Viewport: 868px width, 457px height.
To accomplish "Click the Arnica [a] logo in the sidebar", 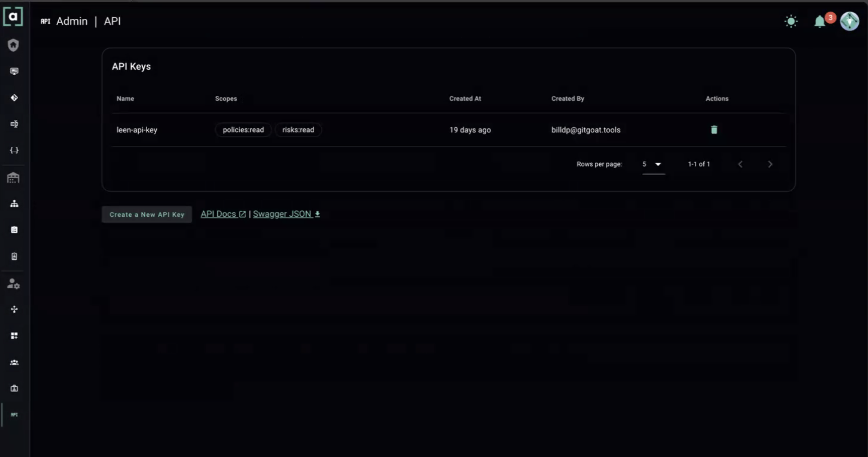I will 13,16.
